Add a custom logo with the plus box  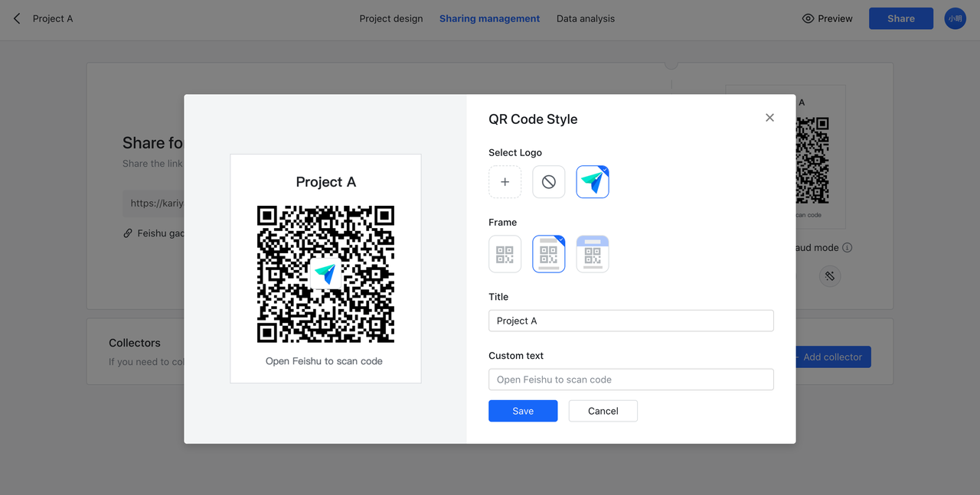pyautogui.click(x=505, y=182)
